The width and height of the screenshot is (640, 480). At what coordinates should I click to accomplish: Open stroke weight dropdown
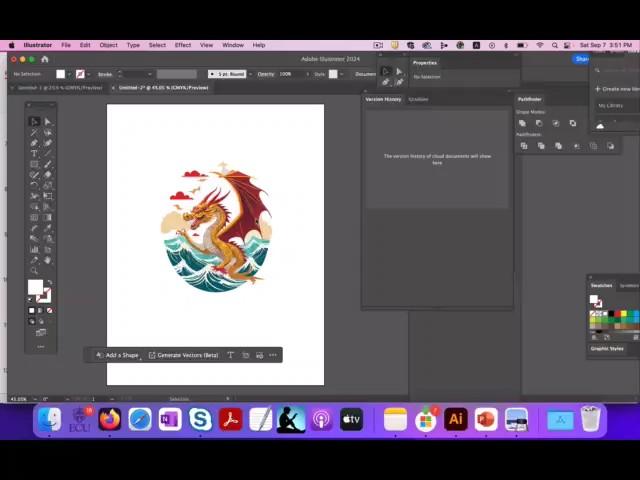[150, 74]
